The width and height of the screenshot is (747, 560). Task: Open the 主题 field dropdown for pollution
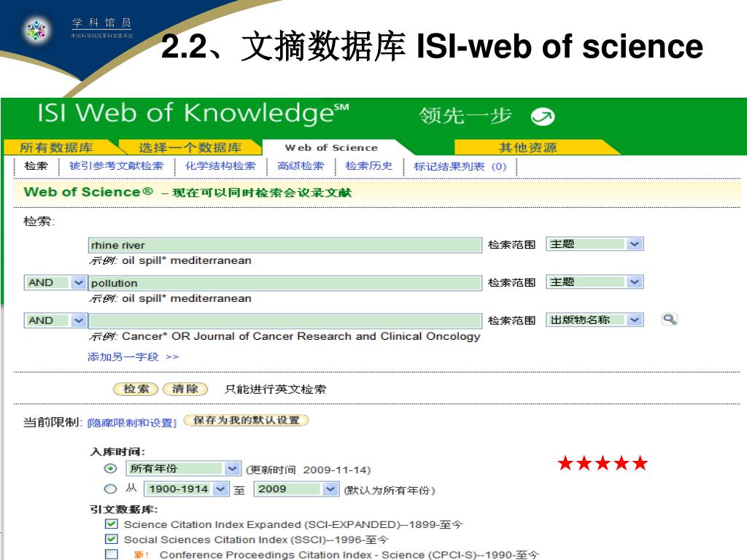595,282
